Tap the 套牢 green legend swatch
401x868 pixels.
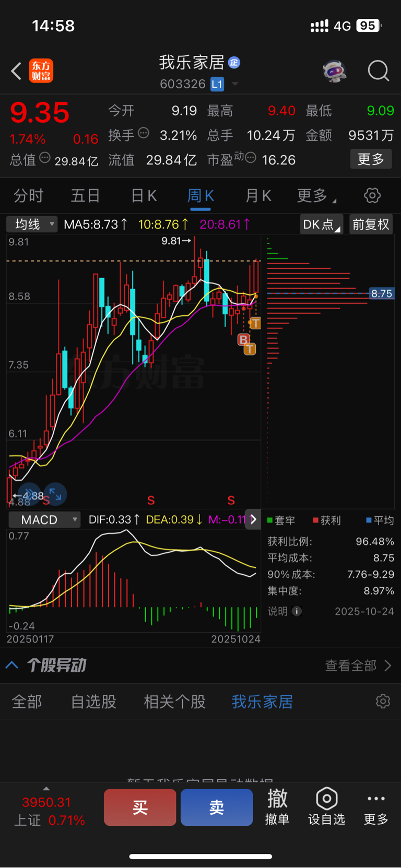(270, 520)
